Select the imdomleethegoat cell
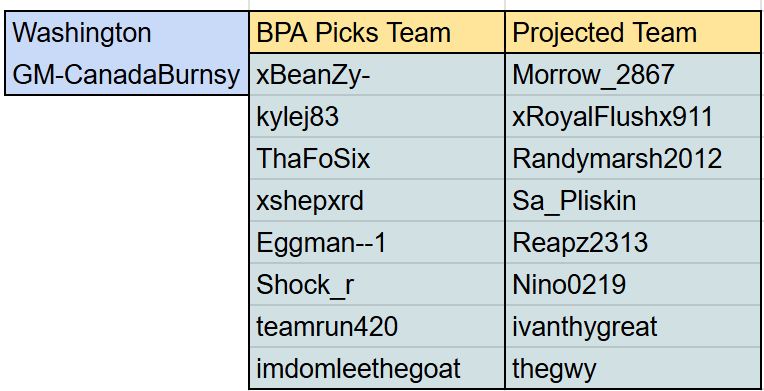This screenshot has height=391, width=764. [377, 368]
